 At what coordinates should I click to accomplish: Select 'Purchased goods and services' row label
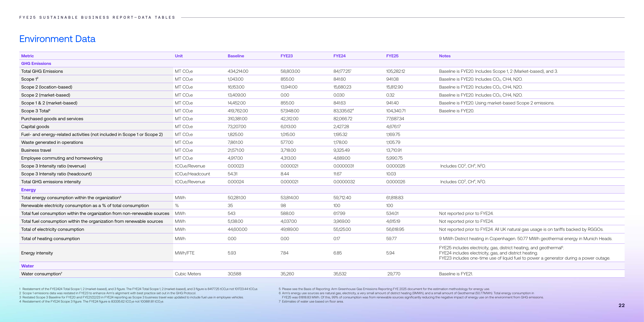pos(52,119)
